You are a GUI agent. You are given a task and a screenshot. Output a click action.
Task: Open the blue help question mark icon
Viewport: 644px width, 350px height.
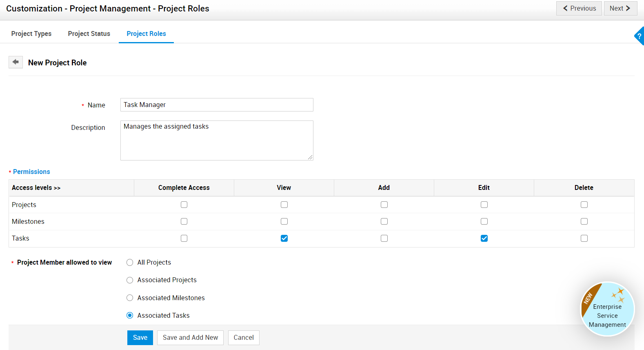click(639, 36)
